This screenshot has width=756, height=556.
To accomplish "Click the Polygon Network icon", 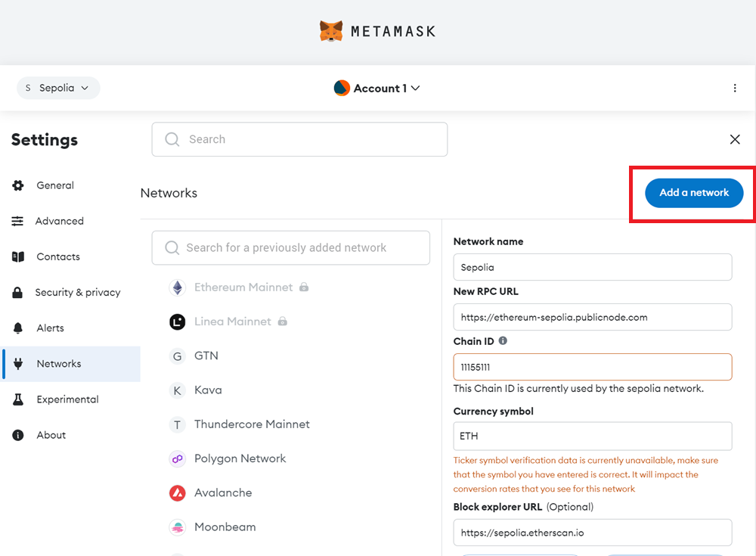I will tap(177, 458).
